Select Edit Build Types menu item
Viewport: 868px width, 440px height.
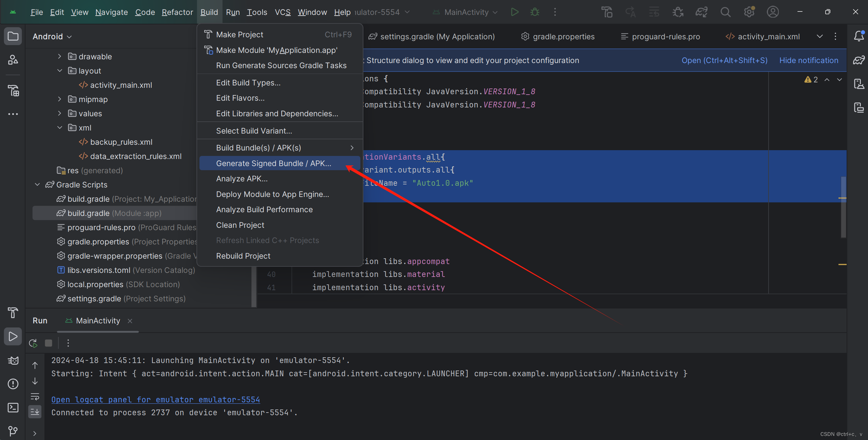click(x=280, y=83)
